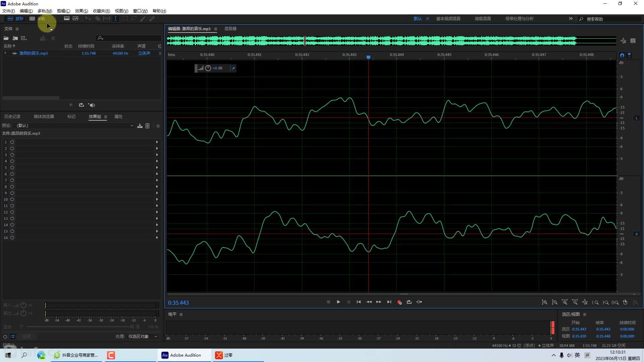The image size is (644, 362).
Task: Switch to 历史记录 tab
Action: point(12,117)
